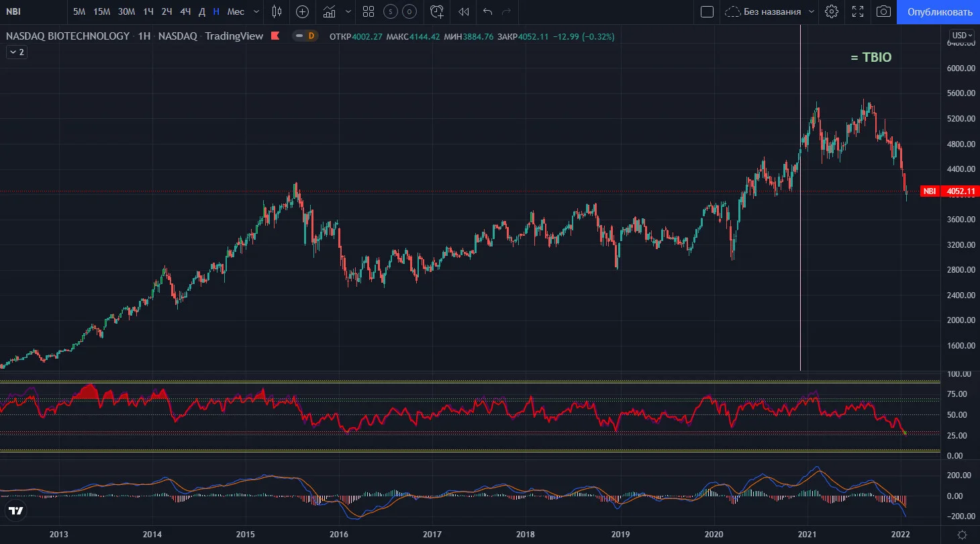Screen dimensions: 980x544
Task: Click the compare or add symbol plus icon
Action: pos(303,11)
